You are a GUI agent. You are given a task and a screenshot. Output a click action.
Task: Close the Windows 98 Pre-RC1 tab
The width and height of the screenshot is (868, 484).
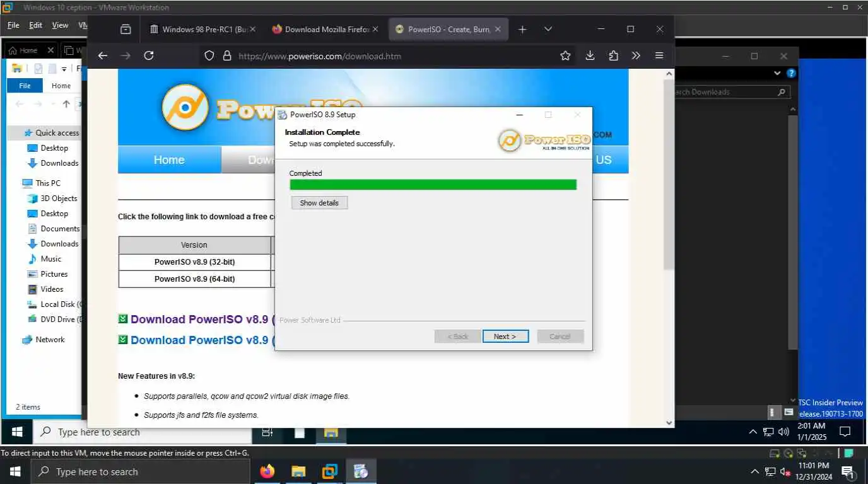(254, 29)
